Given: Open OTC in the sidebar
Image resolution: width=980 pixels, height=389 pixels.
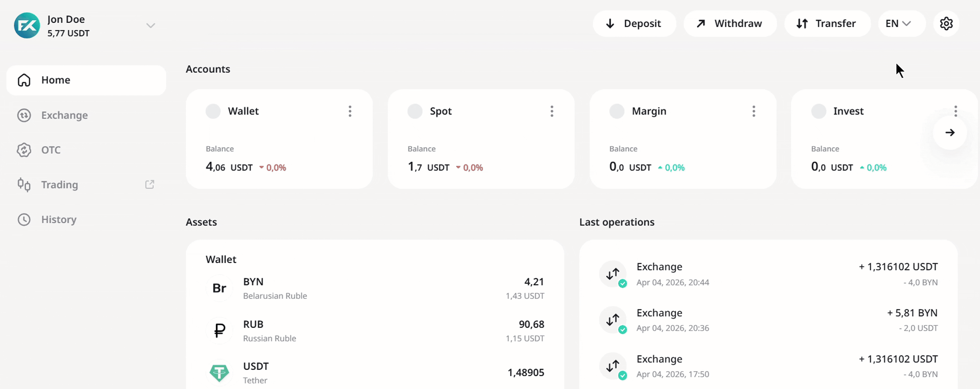Looking at the screenshot, I should (51, 150).
